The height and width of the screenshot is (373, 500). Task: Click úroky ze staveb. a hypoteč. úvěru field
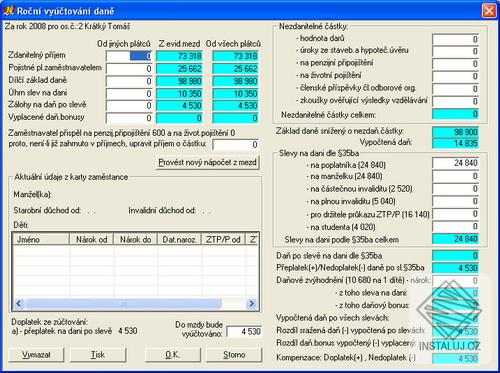coord(455,51)
